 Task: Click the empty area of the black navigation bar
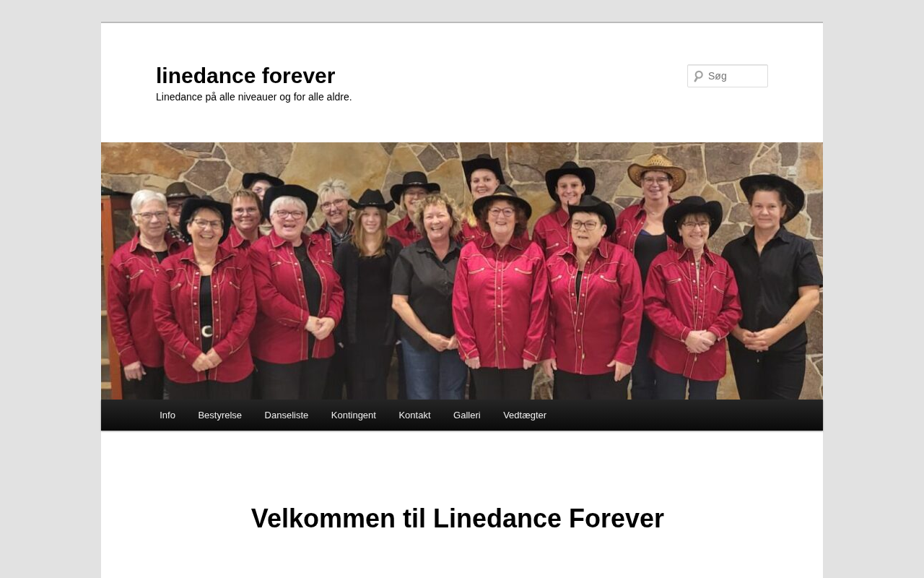pyautogui.click(x=686, y=415)
